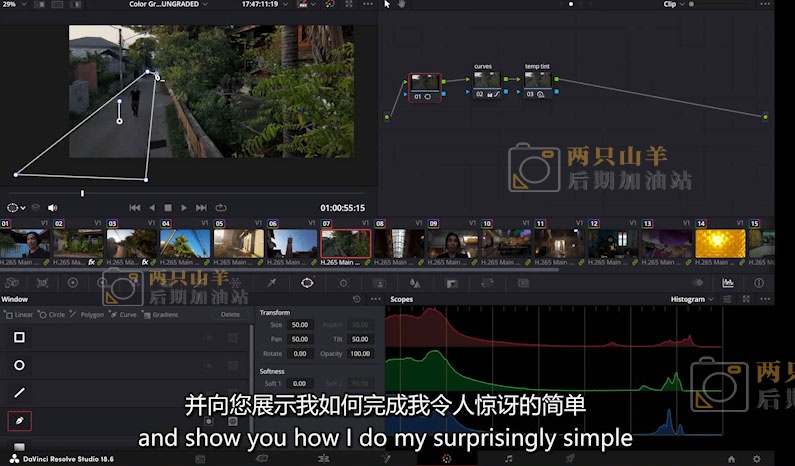The height and width of the screenshot is (466, 795).
Task: Select clip thumbnail 03 in timeline
Action: point(131,243)
